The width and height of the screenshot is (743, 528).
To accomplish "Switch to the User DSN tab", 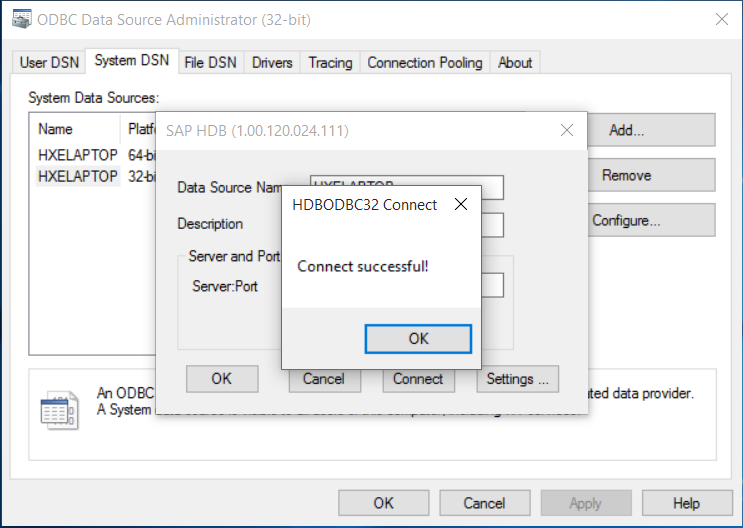I will coord(49,63).
